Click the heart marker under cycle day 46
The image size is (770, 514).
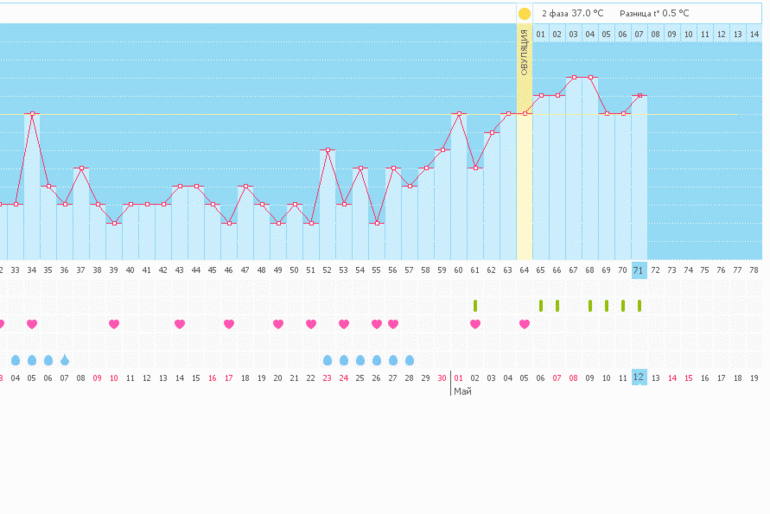click(x=229, y=324)
